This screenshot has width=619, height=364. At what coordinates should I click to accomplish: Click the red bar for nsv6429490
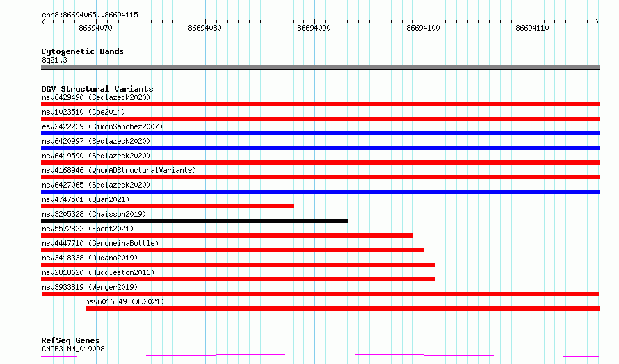[320, 104]
